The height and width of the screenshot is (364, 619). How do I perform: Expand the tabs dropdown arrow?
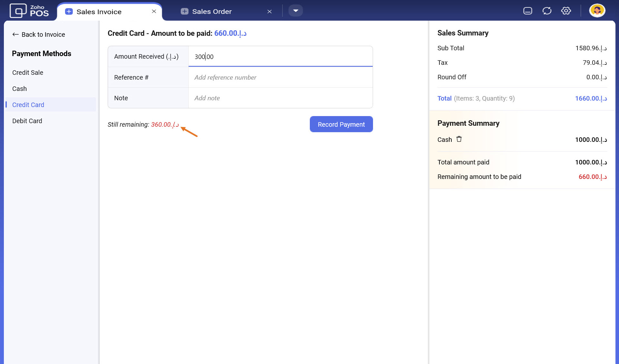point(295,11)
